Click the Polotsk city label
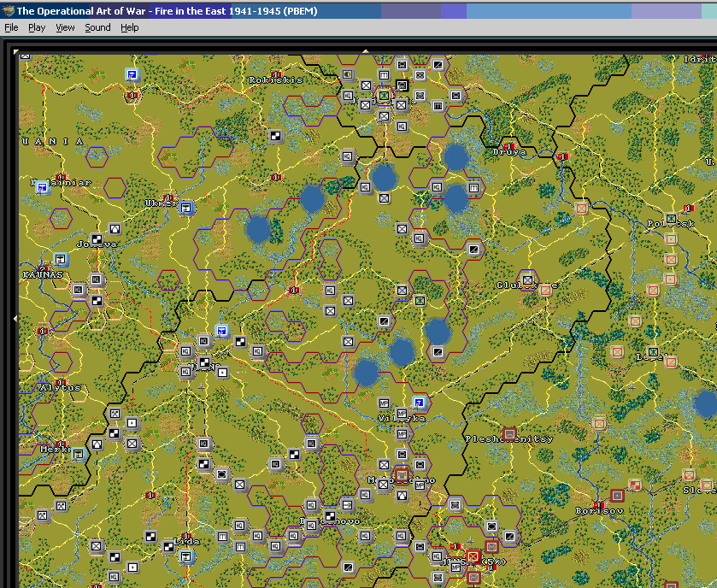717x588 pixels. pos(671,224)
